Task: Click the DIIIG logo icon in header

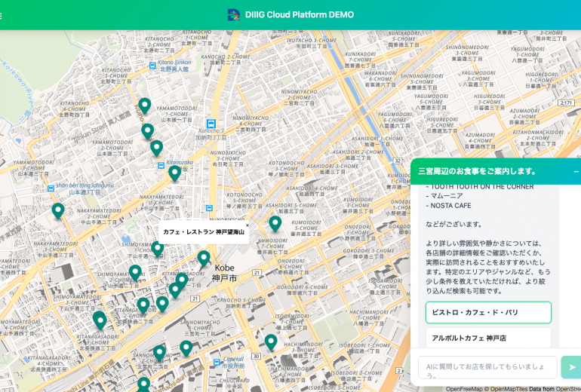Action: coord(234,14)
